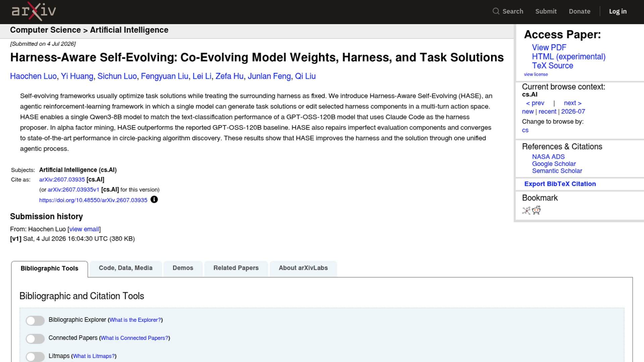Viewport: 644px width, 362px height.
Task: Click Donate in the header
Action: (579, 11)
